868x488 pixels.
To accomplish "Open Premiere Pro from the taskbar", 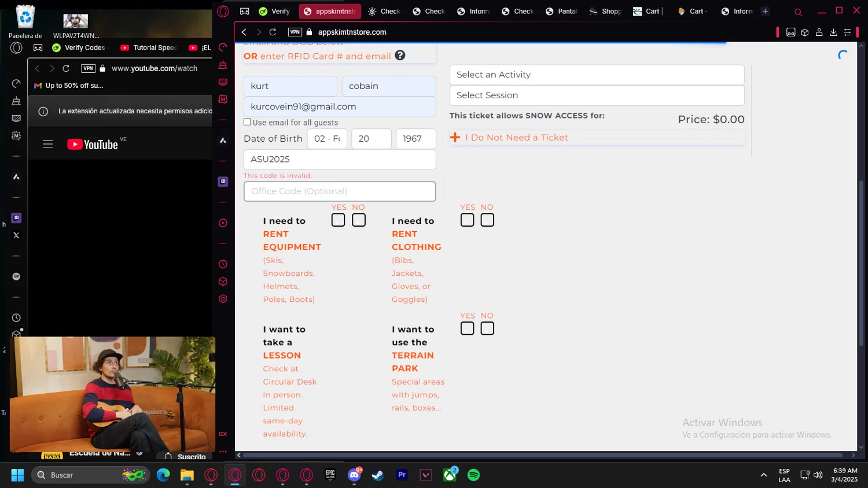I will pyautogui.click(x=402, y=475).
